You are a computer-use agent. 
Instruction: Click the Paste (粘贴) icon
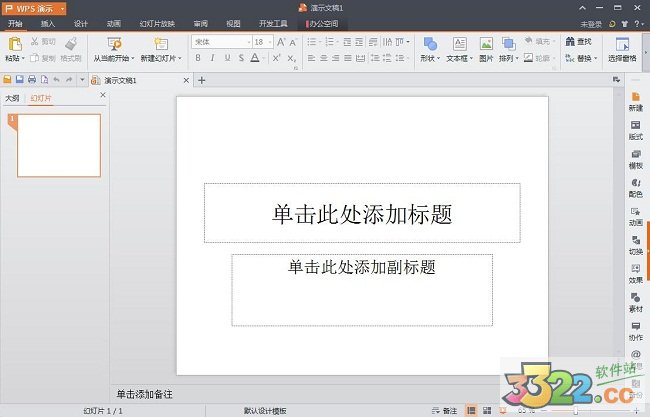tap(15, 45)
